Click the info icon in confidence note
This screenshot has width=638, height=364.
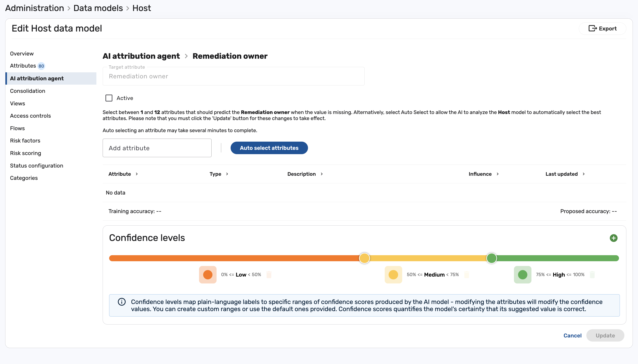point(122,302)
